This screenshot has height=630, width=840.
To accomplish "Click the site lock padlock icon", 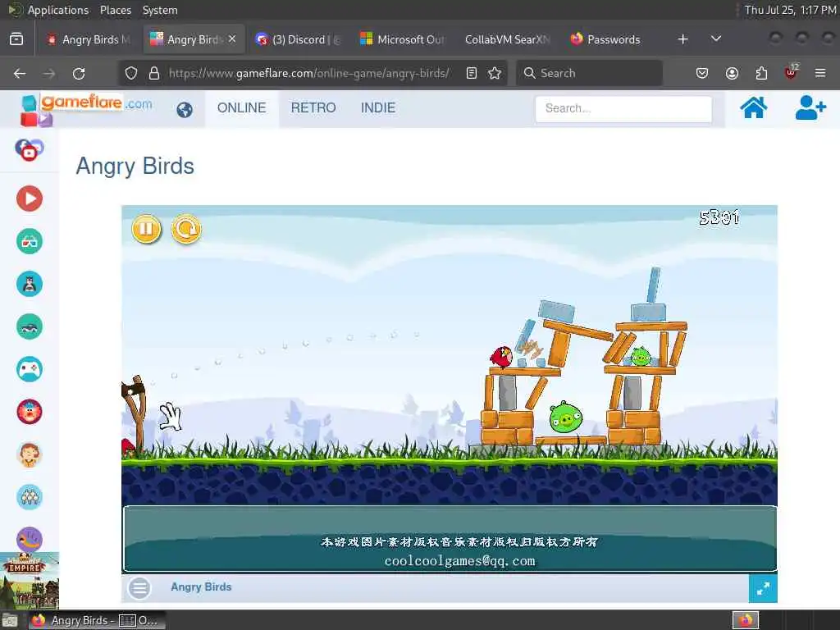I will coord(154,73).
